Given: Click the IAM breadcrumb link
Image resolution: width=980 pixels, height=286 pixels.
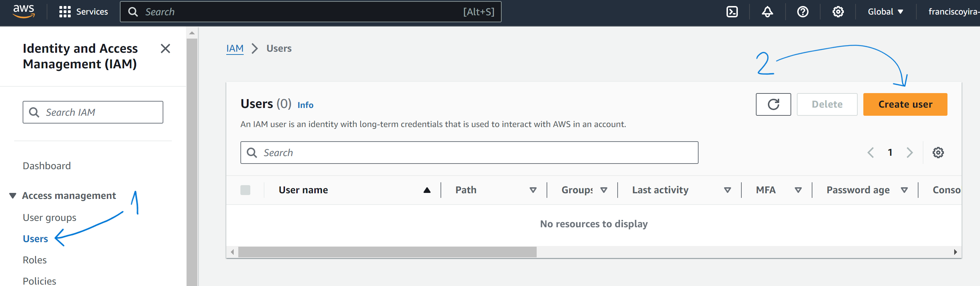Looking at the screenshot, I should pyautogui.click(x=235, y=48).
